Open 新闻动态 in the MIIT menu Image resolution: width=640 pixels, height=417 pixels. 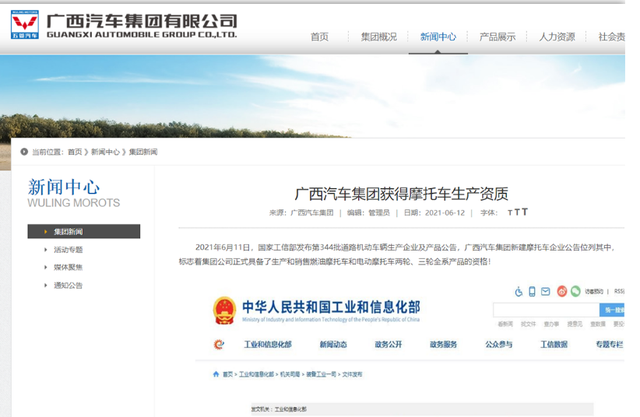[333, 344]
